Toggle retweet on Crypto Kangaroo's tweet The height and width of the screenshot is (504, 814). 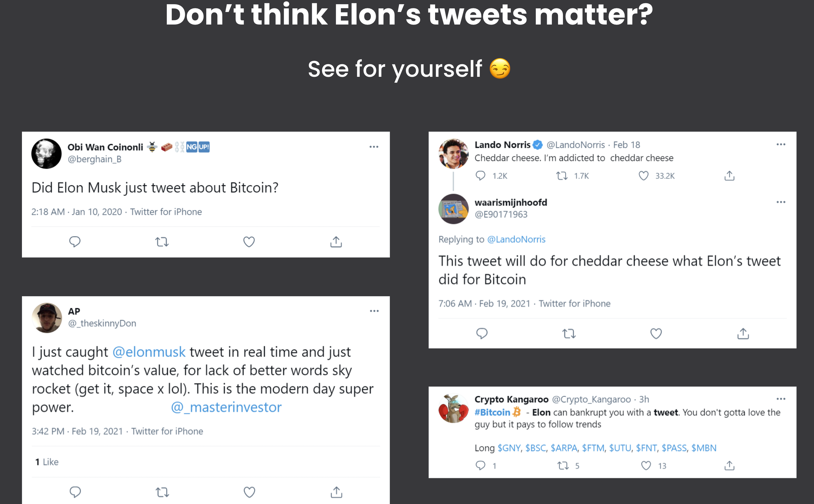(x=564, y=465)
